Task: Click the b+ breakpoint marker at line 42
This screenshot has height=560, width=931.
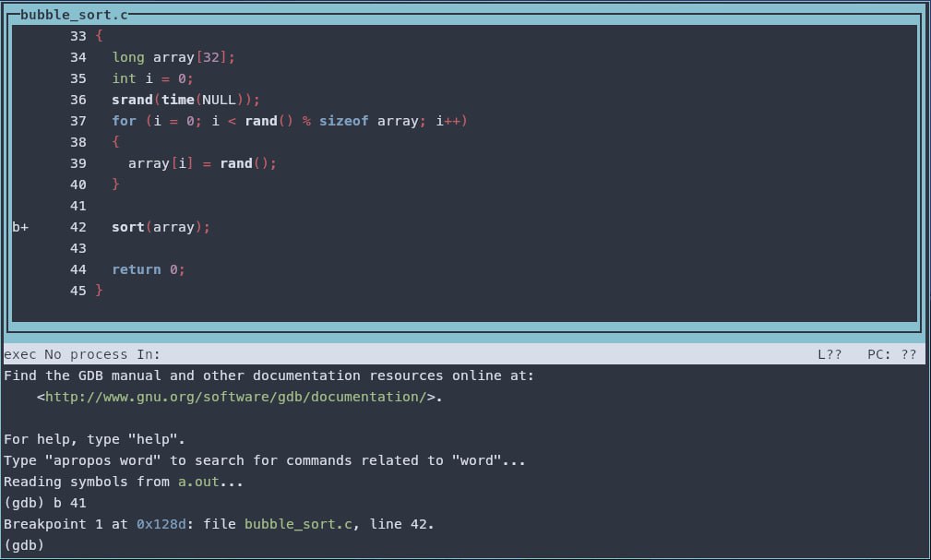Action: tap(20, 227)
